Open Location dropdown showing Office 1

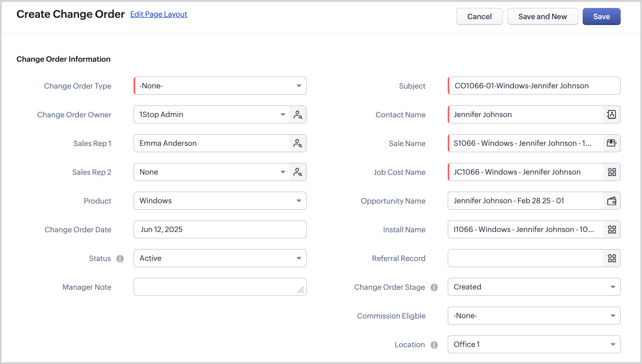pyautogui.click(x=534, y=345)
